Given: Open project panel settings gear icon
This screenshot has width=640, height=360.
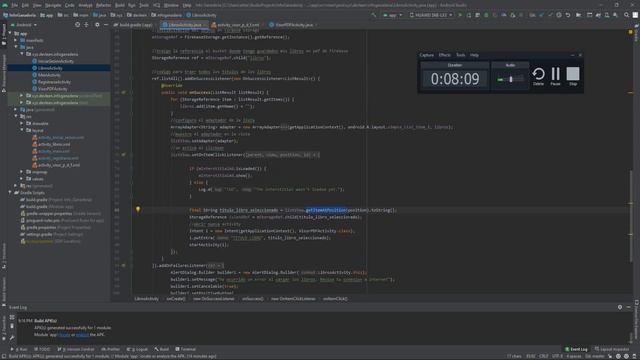Looking at the screenshot, I should point(97,25).
